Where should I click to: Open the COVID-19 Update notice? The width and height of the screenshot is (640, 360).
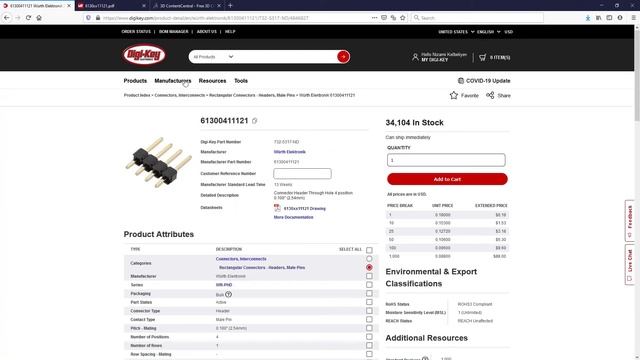coord(484,81)
